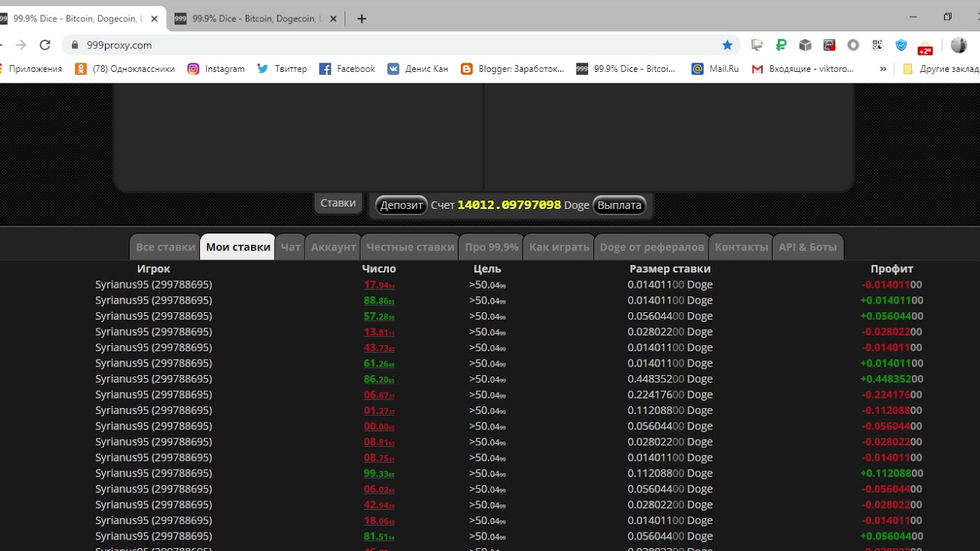980x551 pixels.
Task: Reload the page with the refresh icon
Action: [45, 45]
